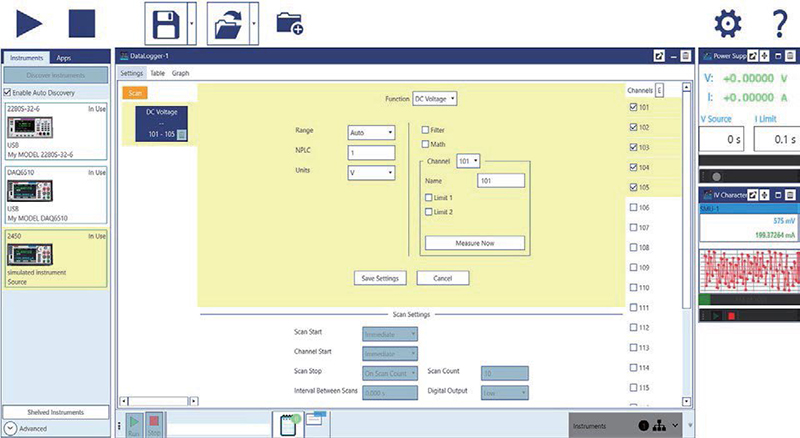Screen dimensions: 800x438
Task: Click the green play in IV Characterizer panel
Action: [715, 316]
